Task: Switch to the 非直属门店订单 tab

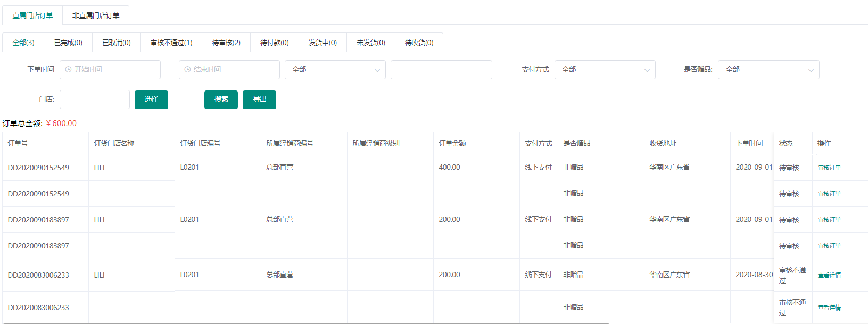Action: click(x=96, y=15)
